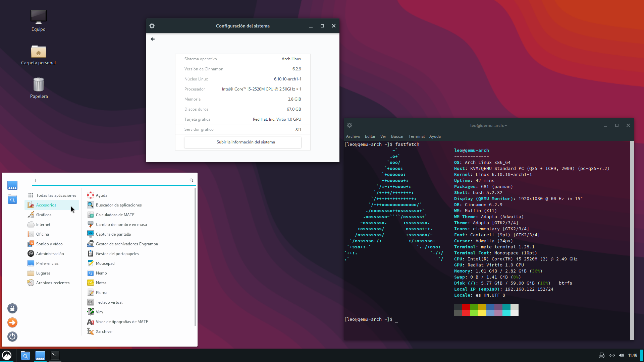Select the Preferencias category
Screen dimensions: 644x362
(52, 263)
